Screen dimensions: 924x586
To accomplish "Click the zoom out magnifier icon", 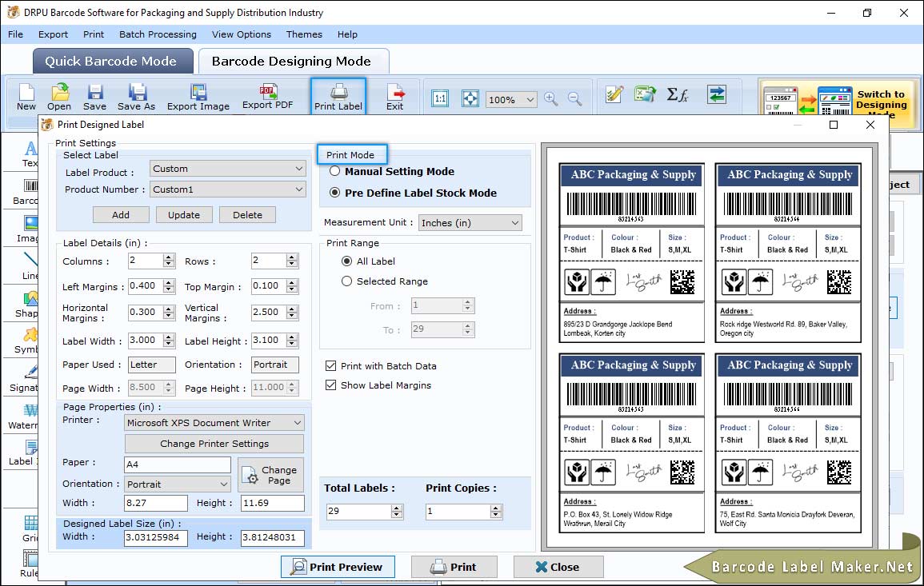I will (x=574, y=99).
